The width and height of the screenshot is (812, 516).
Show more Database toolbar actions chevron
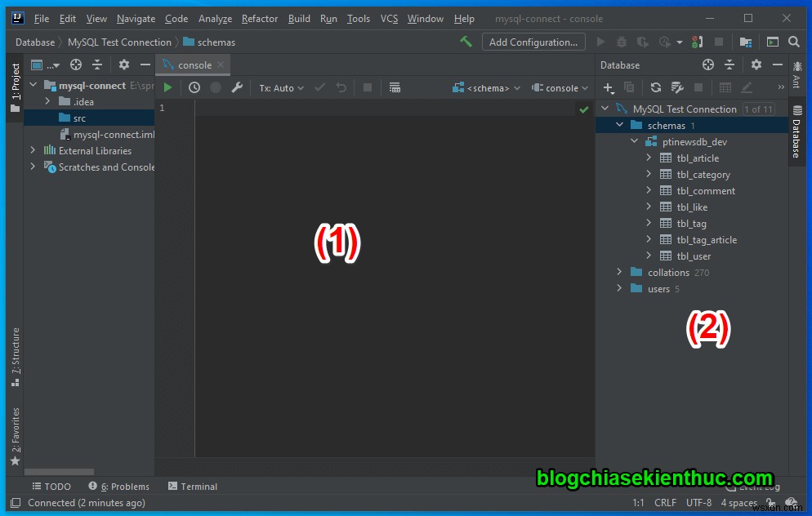[780, 87]
